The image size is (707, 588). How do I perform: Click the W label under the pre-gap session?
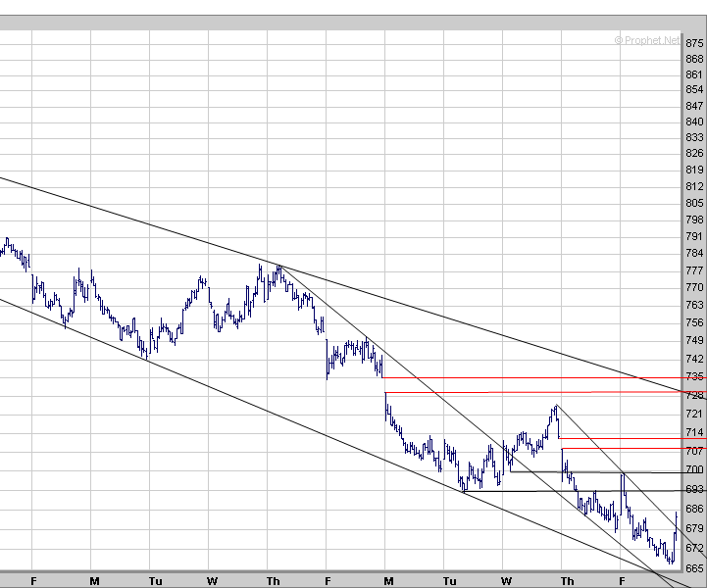pyautogui.click(x=213, y=581)
